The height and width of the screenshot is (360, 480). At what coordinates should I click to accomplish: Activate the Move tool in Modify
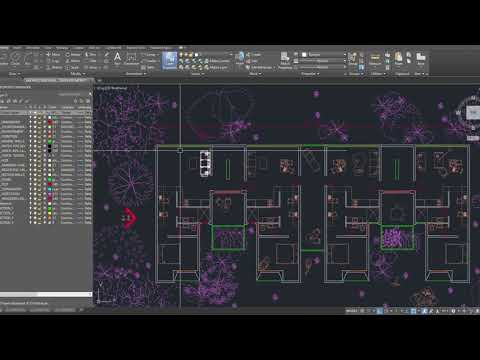(x=53, y=54)
